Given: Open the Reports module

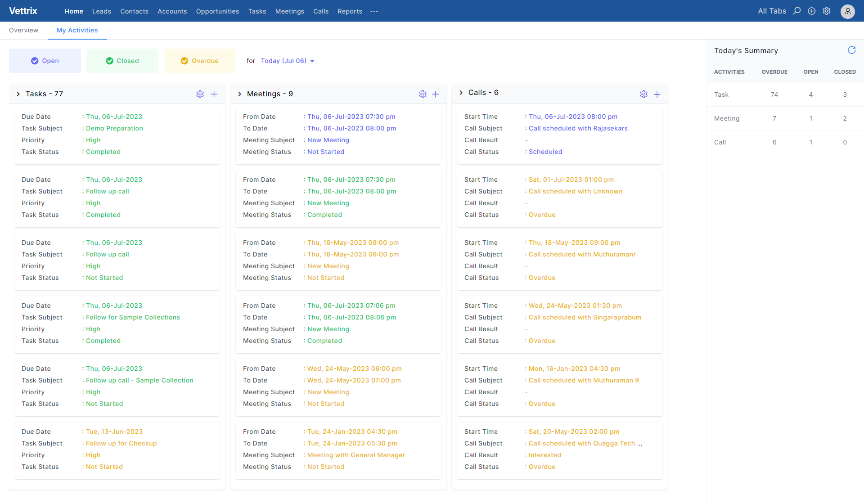Looking at the screenshot, I should point(350,11).
